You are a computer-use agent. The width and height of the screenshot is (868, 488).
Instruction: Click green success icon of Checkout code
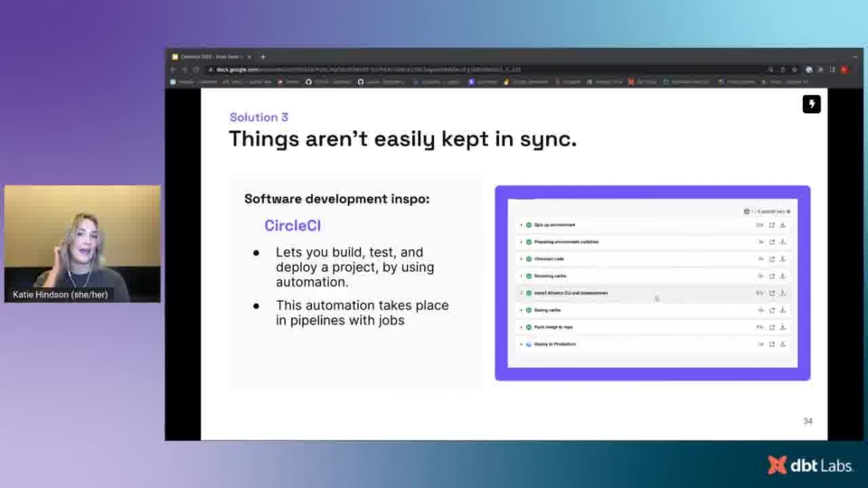tap(529, 259)
